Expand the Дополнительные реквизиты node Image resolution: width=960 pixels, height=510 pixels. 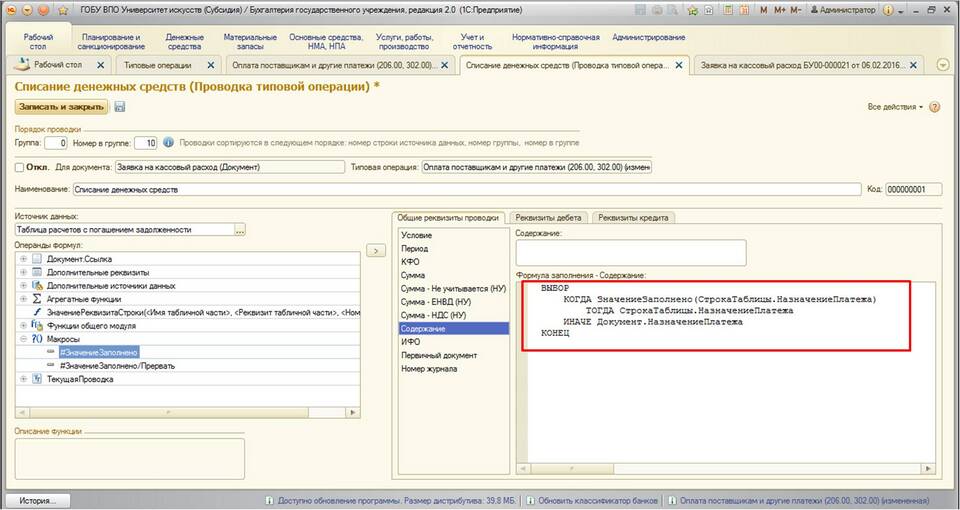coord(23,272)
